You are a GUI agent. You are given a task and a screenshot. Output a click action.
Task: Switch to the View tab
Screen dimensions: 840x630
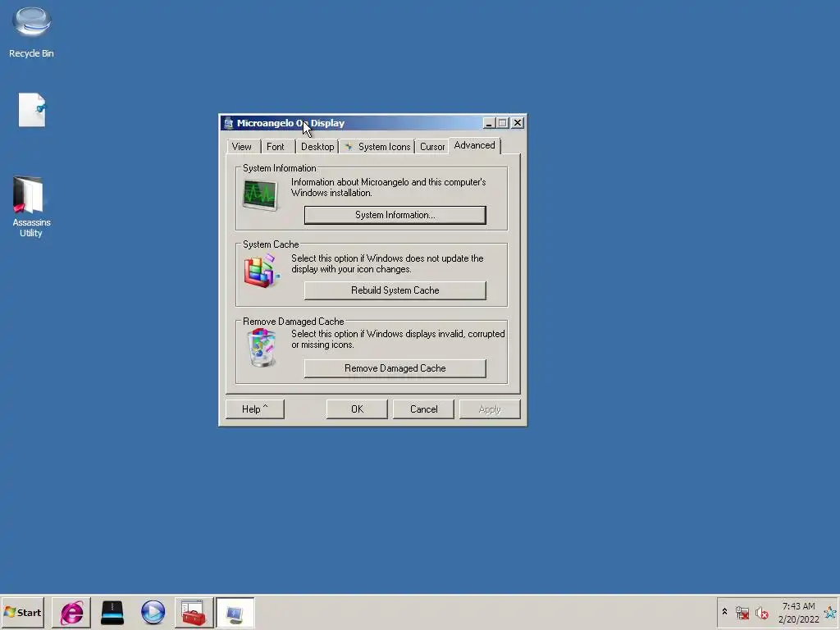[x=242, y=147]
